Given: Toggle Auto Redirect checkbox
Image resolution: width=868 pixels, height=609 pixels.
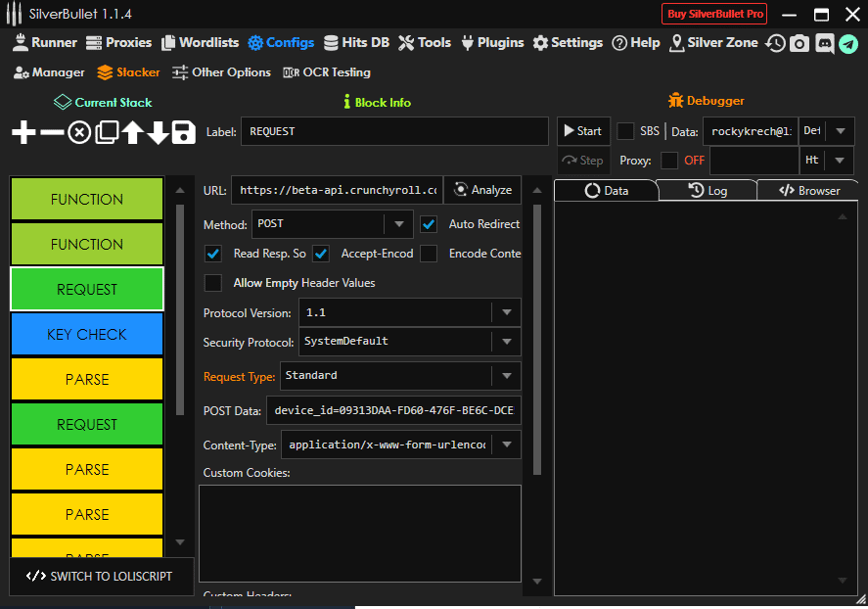Looking at the screenshot, I should click(x=429, y=224).
